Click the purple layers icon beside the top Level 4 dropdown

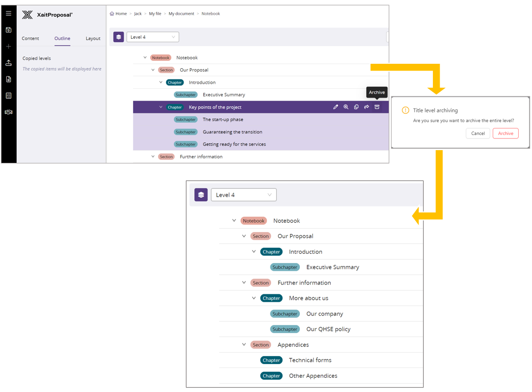(118, 37)
